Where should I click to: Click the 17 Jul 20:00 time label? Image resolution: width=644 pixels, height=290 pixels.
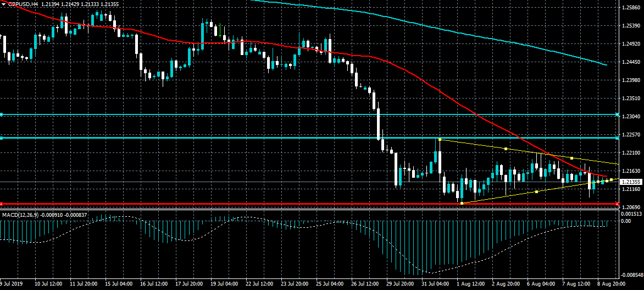click(190, 284)
